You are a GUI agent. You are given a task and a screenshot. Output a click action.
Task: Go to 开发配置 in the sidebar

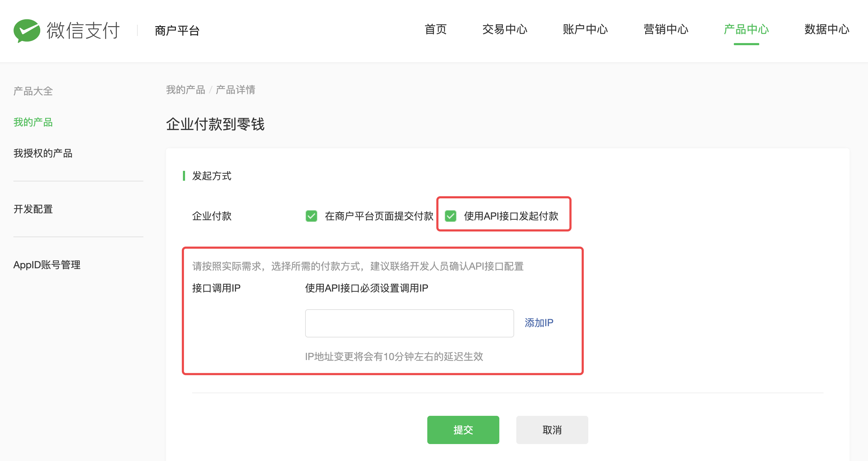click(x=33, y=209)
